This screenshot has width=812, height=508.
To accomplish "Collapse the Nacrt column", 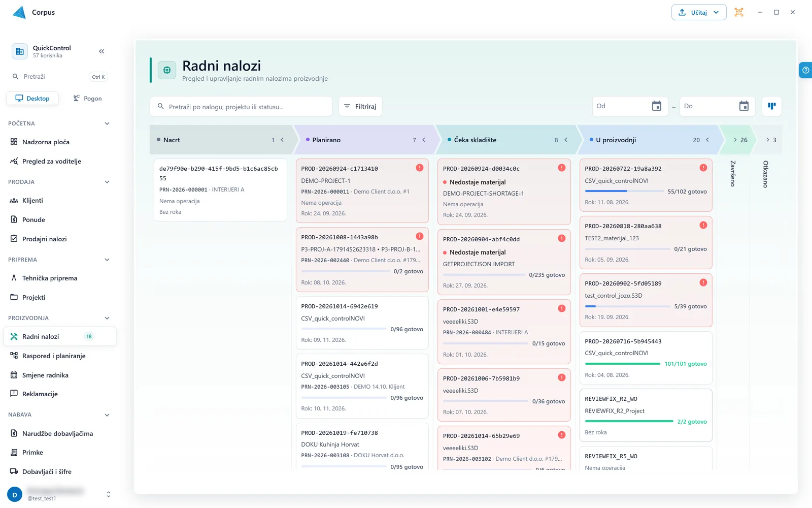I will coord(282,140).
